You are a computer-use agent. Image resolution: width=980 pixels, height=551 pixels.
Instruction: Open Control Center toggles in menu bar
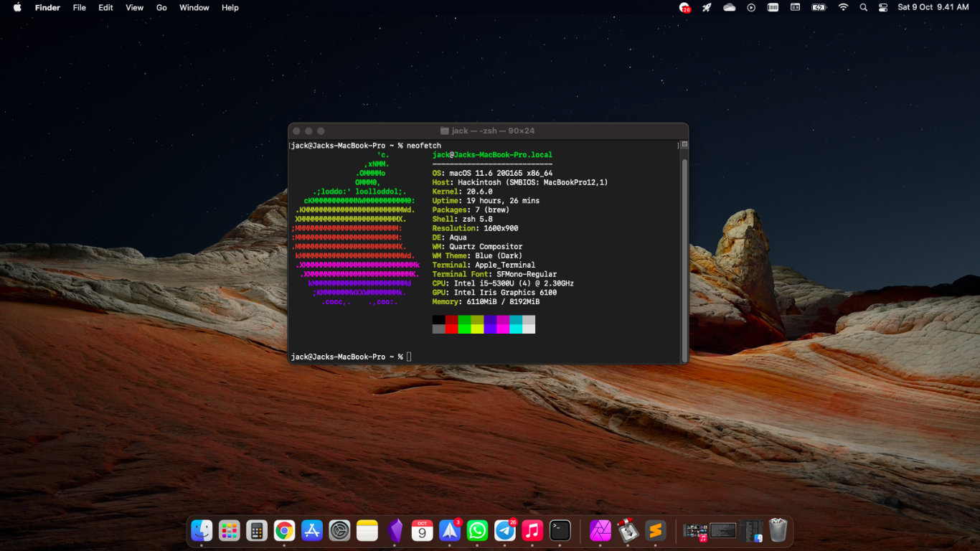pyautogui.click(x=882, y=7)
